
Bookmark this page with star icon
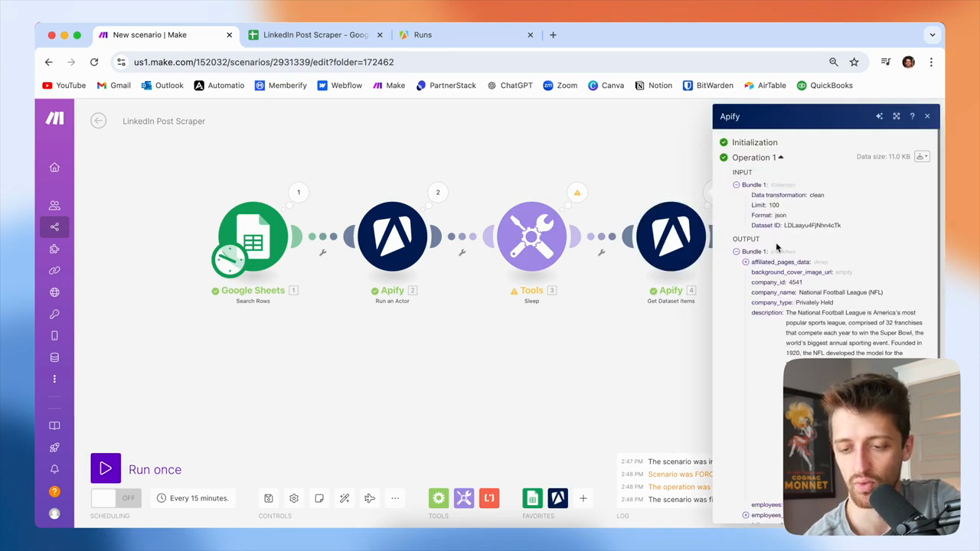[x=854, y=62]
